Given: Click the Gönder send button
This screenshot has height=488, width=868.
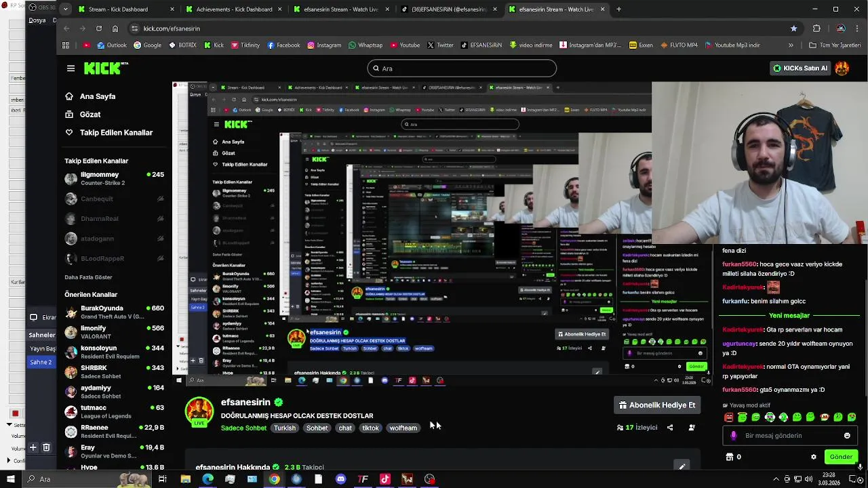Looking at the screenshot, I should [x=841, y=457].
